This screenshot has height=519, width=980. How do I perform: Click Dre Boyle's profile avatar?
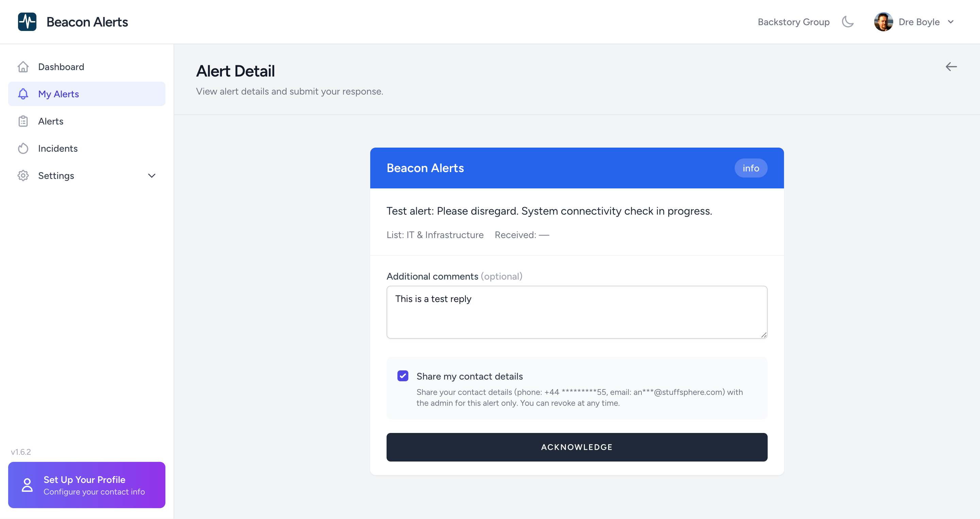(883, 22)
